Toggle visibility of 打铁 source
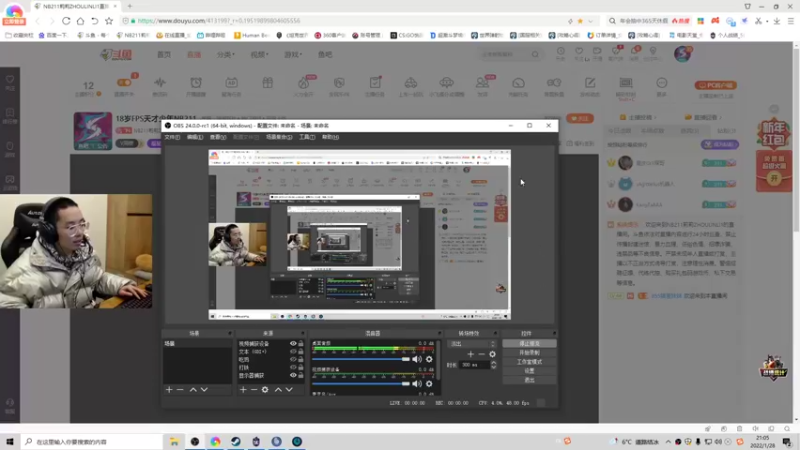Image resolution: width=800 pixels, height=450 pixels. click(293, 367)
